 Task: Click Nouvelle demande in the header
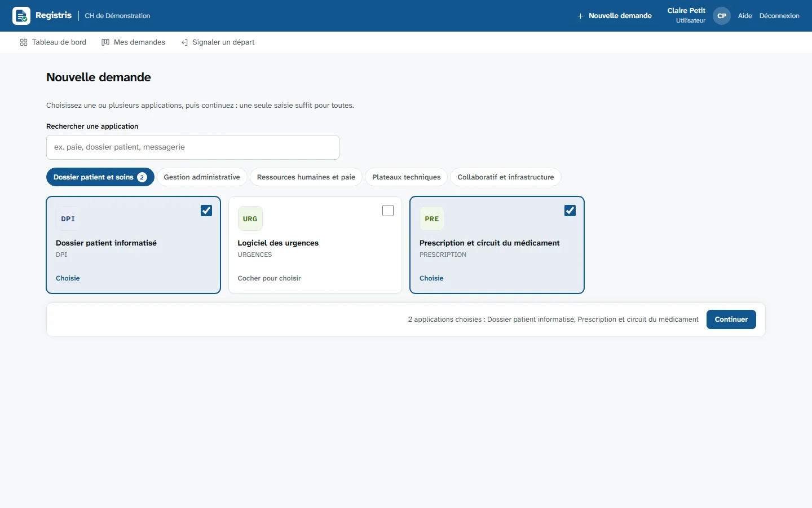tap(615, 16)
